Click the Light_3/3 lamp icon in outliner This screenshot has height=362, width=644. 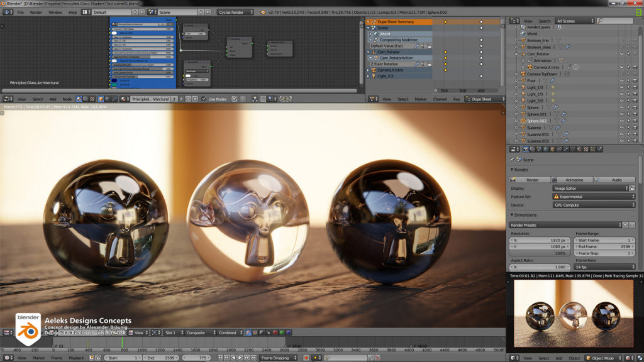(x=523, y=101)
